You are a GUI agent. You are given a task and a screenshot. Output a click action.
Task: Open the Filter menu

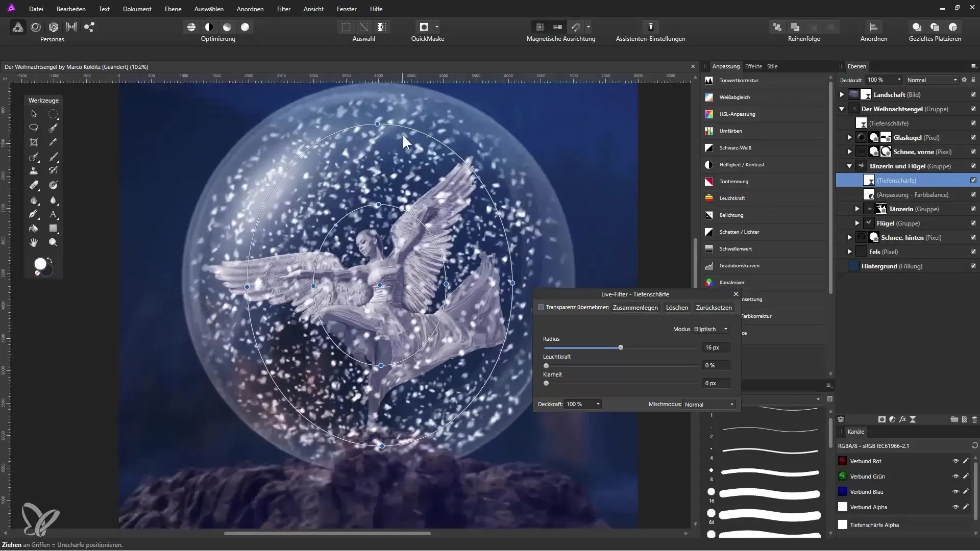coord(284,9)
